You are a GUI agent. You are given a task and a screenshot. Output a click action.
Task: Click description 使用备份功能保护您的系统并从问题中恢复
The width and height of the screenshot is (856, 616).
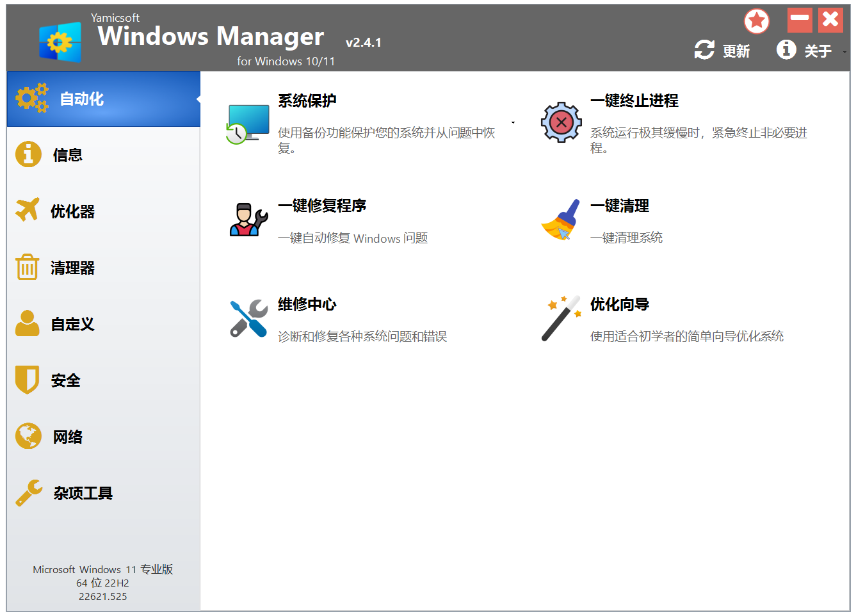click(387, 140)
